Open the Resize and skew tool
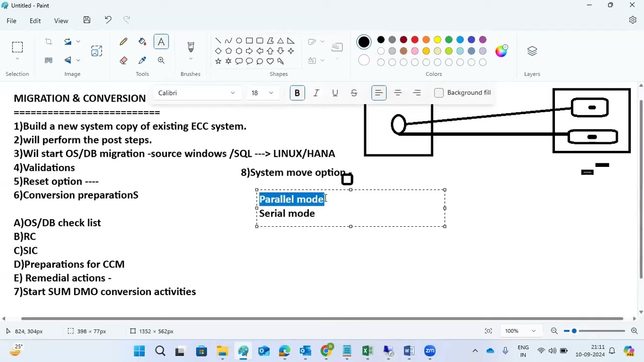This screenshot has width=644, height=362. coord(97,51)
